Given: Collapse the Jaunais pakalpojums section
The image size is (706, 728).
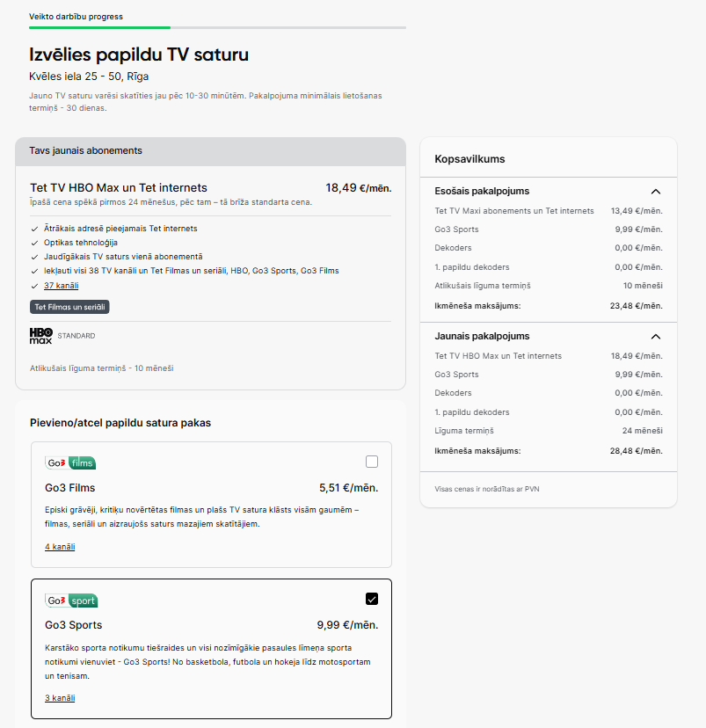Looking at the screenshot, I should coord(655,336).
